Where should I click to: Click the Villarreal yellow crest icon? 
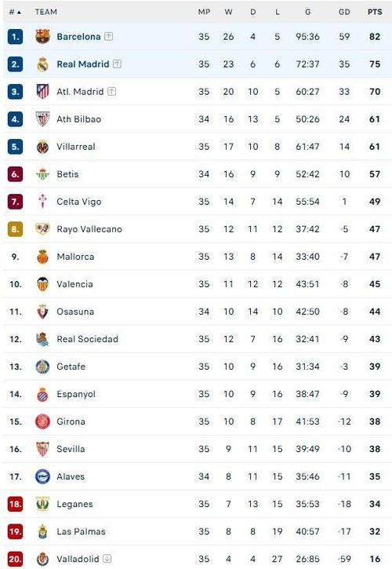coord(42,147)
